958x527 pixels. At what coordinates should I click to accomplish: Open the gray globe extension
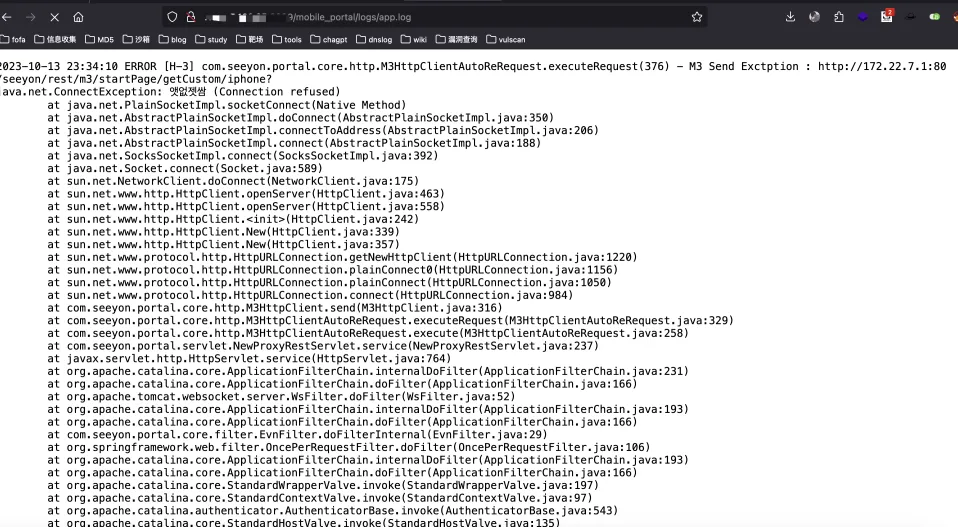(x=814, y=17)
